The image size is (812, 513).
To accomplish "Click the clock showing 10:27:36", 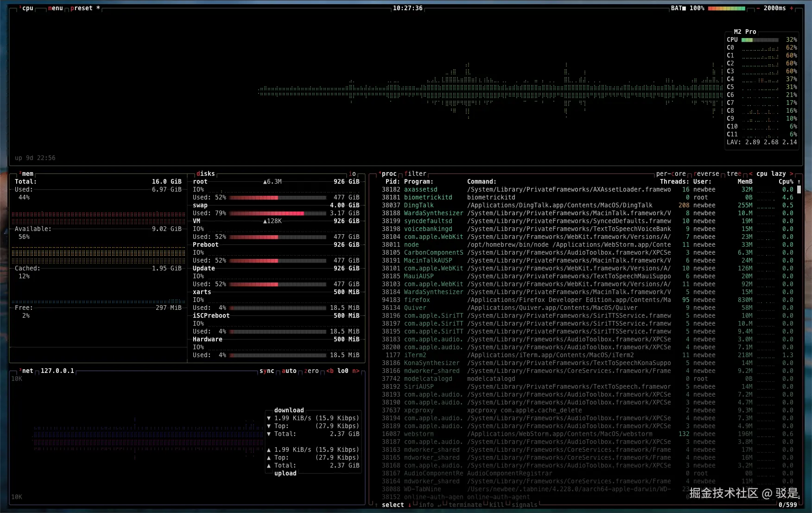I will pyautogui.click(x=408, y=8).
